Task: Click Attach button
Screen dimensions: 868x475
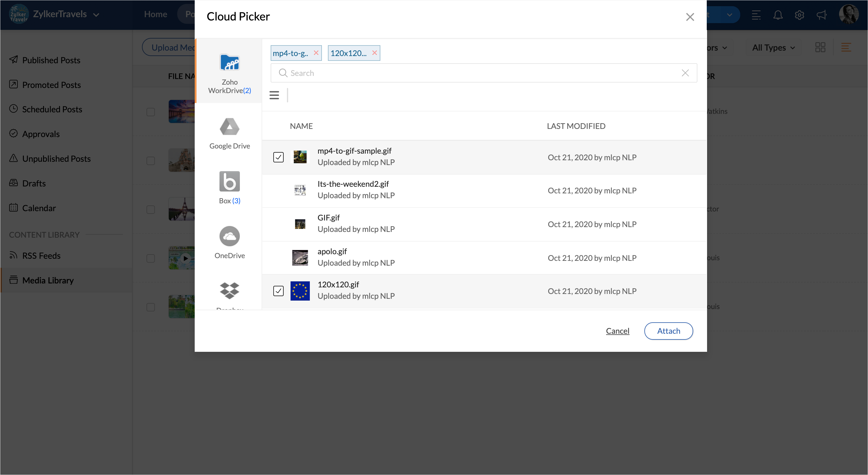Action: pyautogui.click(x=668, y=331)
